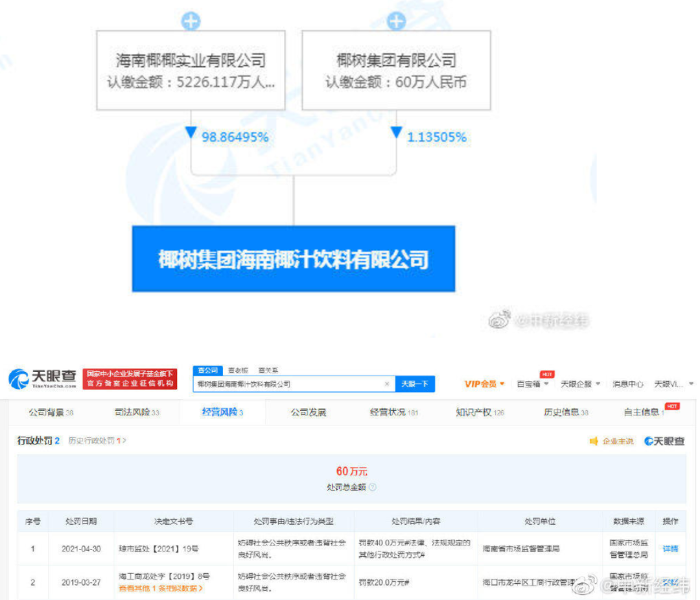Screen dimensions: 700x600
Task: Clear the search field with the X icon
Action: click(386, 384)
